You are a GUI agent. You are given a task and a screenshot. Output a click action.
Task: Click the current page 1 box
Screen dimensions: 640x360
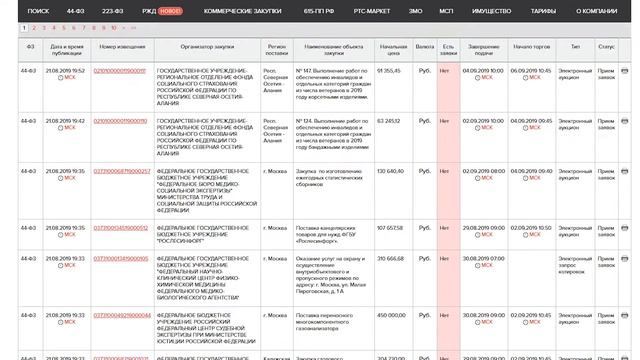[x=24, y=28]
